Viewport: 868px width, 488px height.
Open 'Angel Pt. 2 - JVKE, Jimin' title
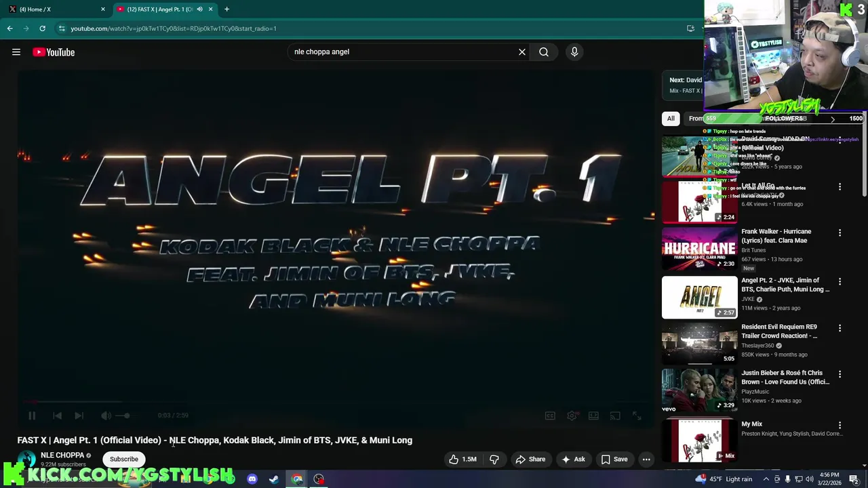click(785, 285)
